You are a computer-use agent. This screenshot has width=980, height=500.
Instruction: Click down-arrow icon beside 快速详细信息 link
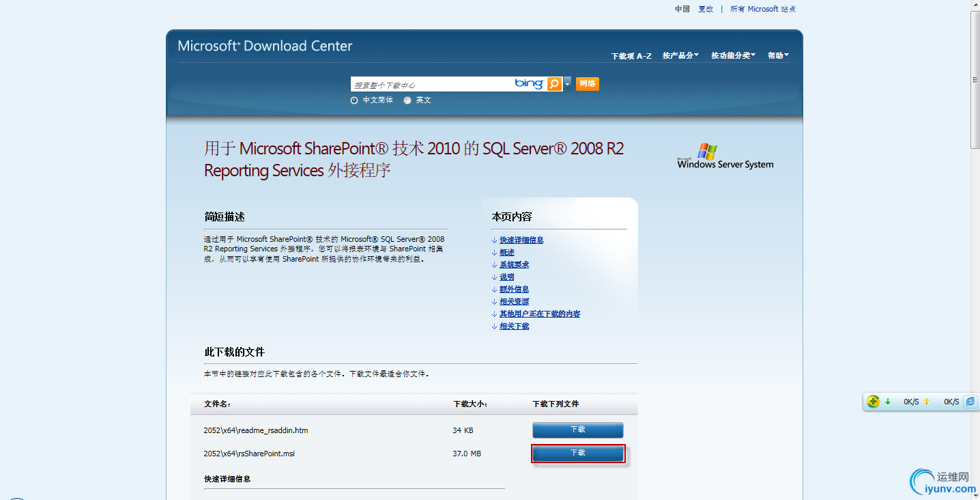click(x=494, y=240)
